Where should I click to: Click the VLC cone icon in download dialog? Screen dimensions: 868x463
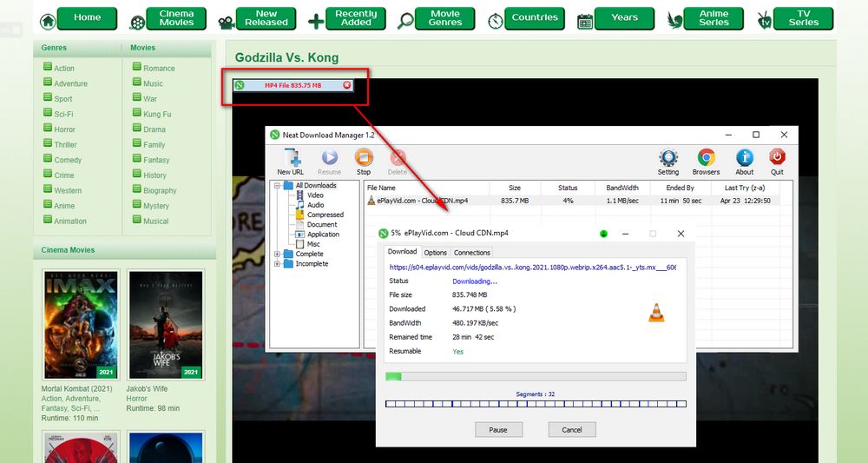tap(656, 314)
